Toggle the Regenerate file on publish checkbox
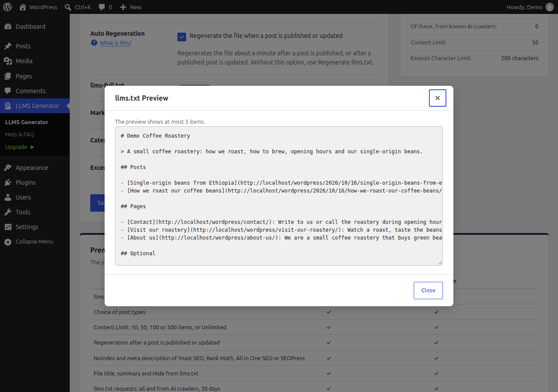 [x=182, y=37]
